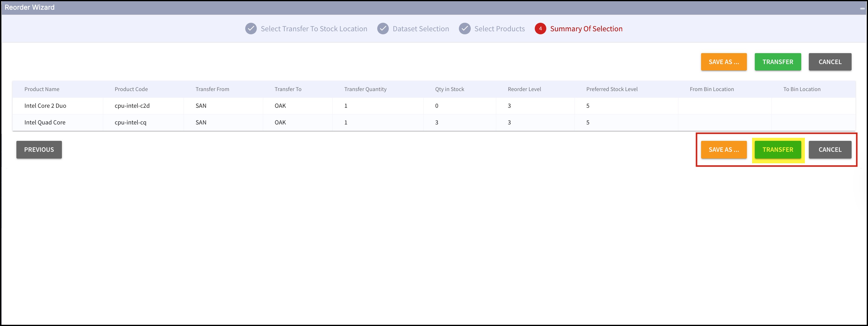Select the Intel Core 2 Duo row
868x326 pixels.
pyautogui.click(x=434, y=106)
